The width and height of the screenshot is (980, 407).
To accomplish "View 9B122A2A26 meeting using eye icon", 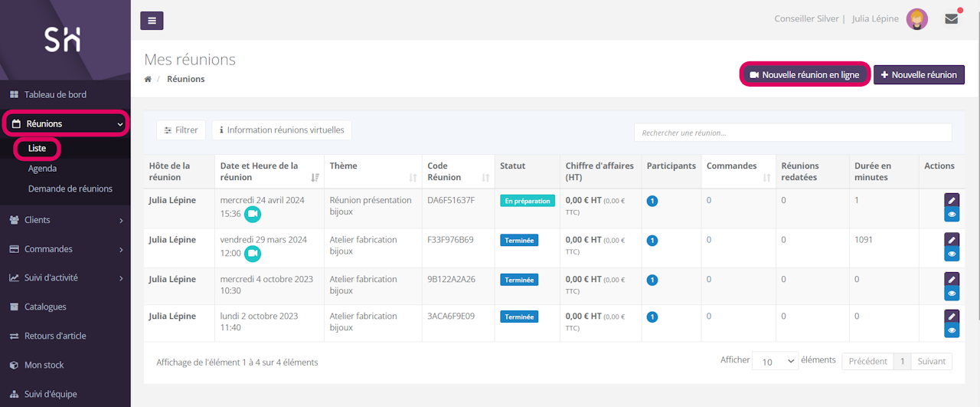I will [952, 294].
